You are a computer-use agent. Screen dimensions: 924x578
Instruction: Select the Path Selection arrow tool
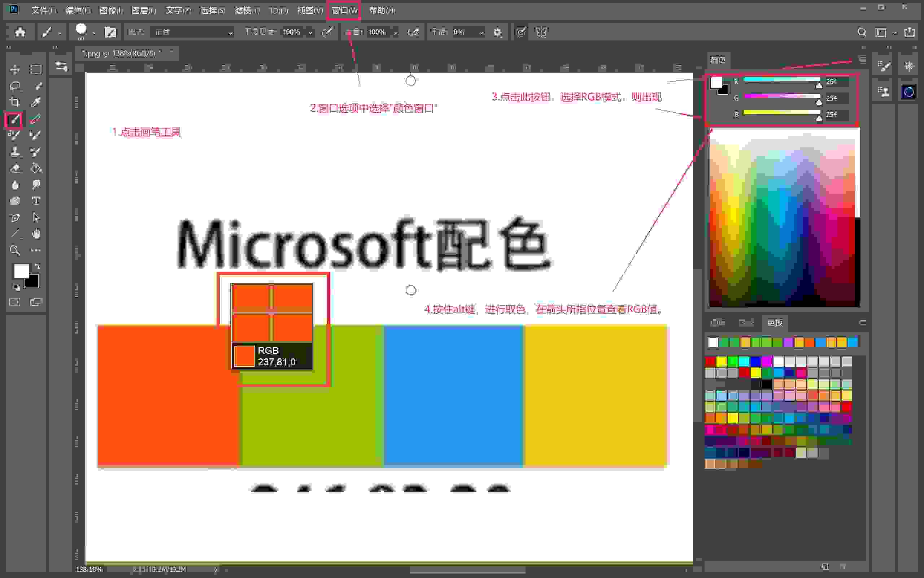36,217
